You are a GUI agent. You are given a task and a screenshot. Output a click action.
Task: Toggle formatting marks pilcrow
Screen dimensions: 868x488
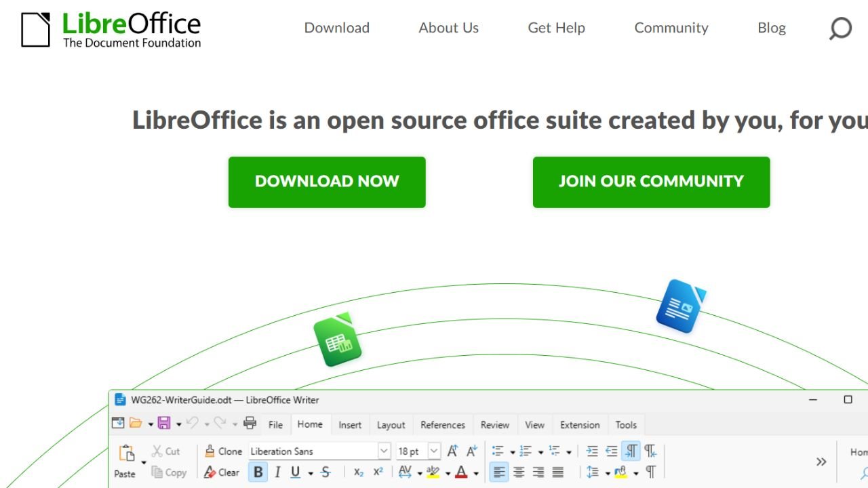pos(651,472)
